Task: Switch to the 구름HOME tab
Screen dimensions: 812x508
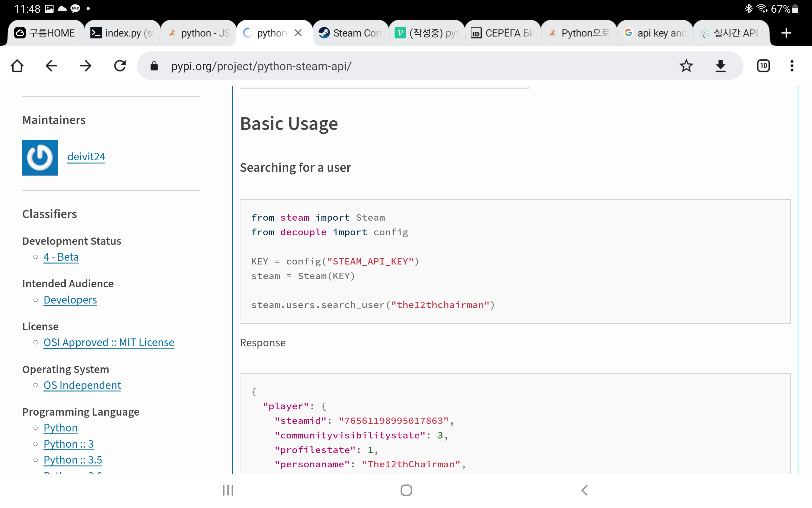Action: tap(45, 33)
